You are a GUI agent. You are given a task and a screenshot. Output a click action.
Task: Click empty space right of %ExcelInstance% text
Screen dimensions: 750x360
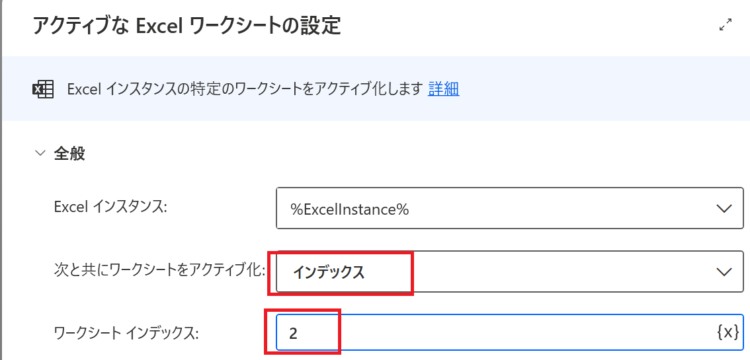point(560,209)
